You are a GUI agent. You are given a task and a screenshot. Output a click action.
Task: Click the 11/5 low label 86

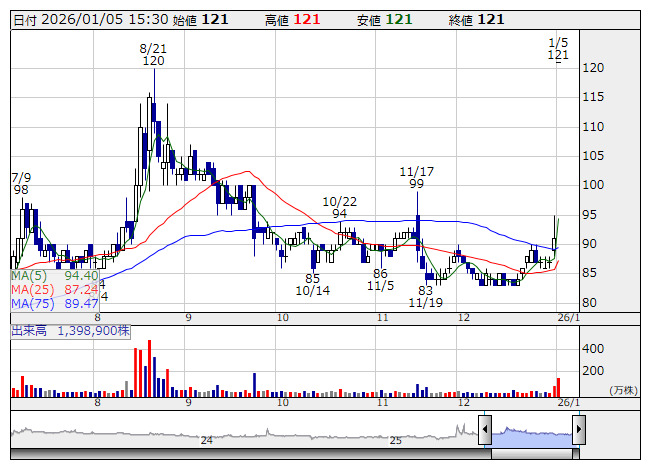pyautogui.click(x=380, y=279)
